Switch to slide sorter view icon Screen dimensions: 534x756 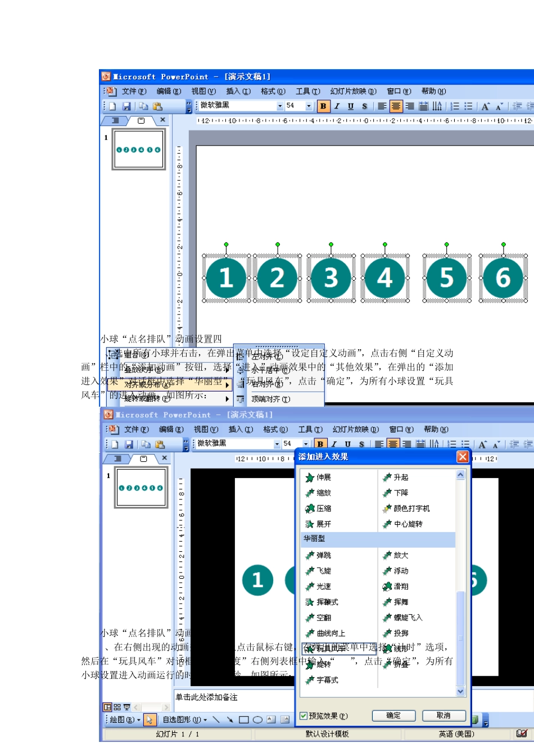(117, 707)
